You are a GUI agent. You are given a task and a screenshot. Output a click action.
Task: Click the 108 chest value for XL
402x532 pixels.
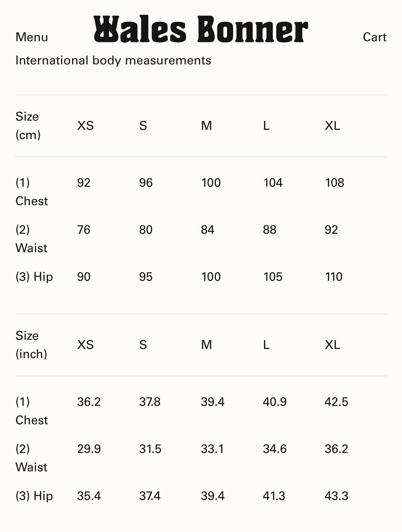pyautogui.click(x=334, y=183)
